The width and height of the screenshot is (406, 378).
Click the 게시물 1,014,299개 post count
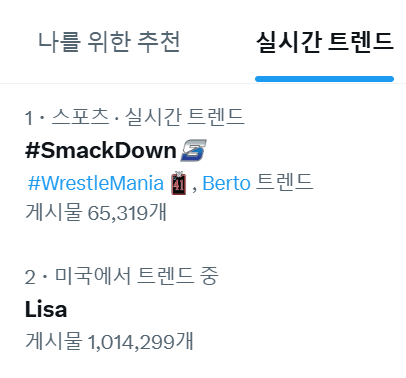[109, 341]
